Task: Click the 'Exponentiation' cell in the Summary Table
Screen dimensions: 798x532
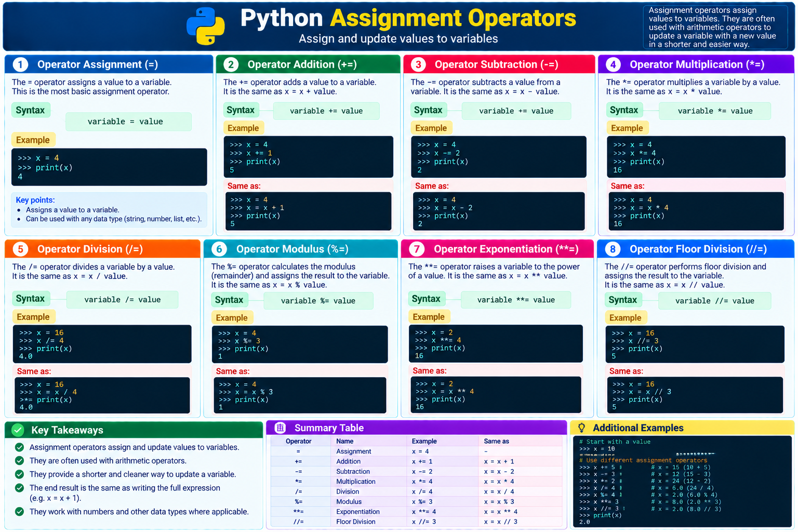Action: pos(358,512)
